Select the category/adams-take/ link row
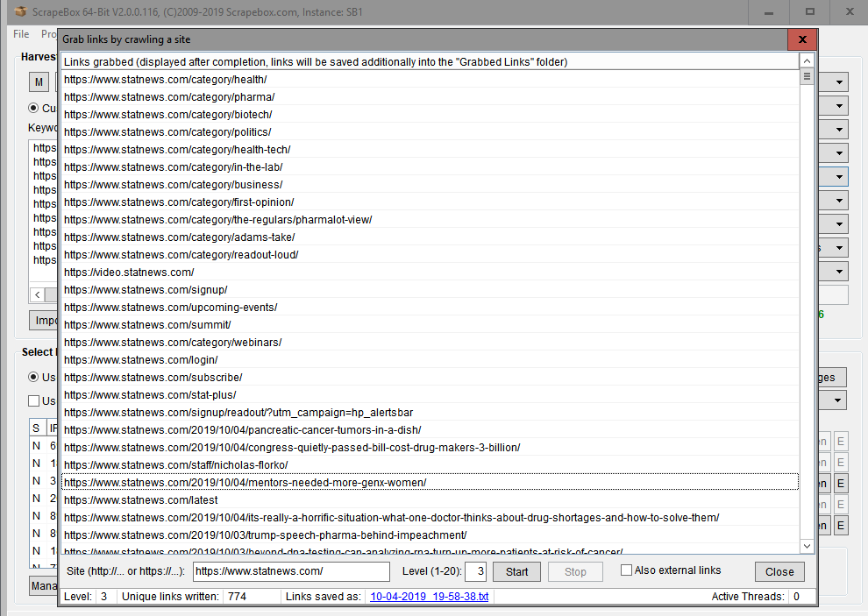The width and height of the screenshot is (868, 616). (x=430, y=237)
